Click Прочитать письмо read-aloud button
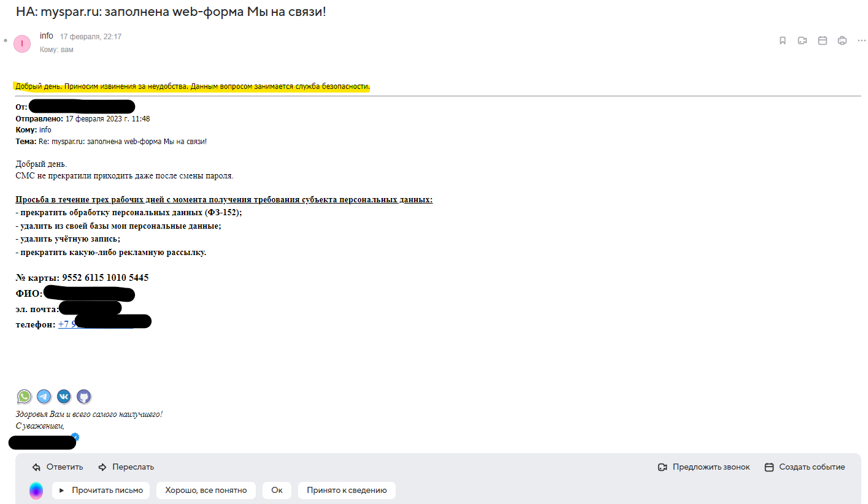868x504 pixels. coord(101,491)
